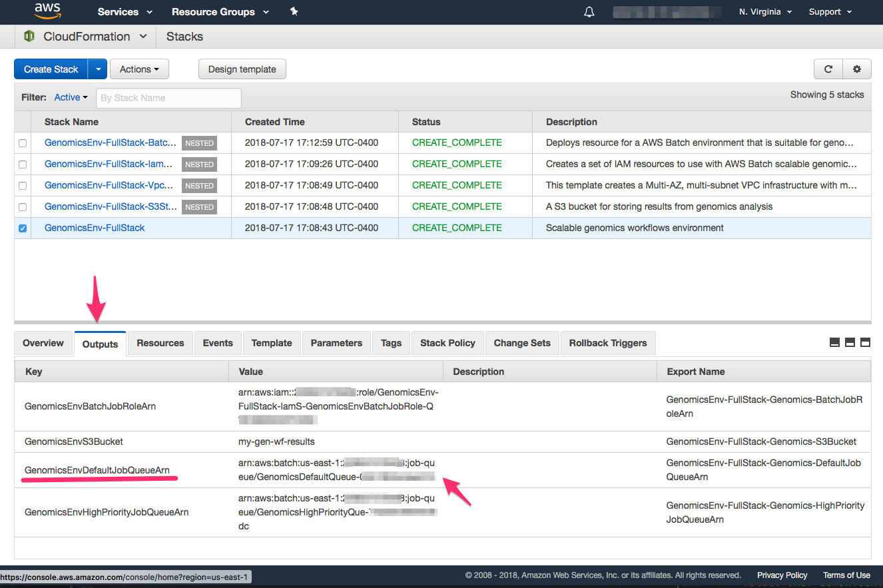Viewport: 883px width, 588px height.
Task: Open the Stack Policy tab
Action: click(447, 343)
